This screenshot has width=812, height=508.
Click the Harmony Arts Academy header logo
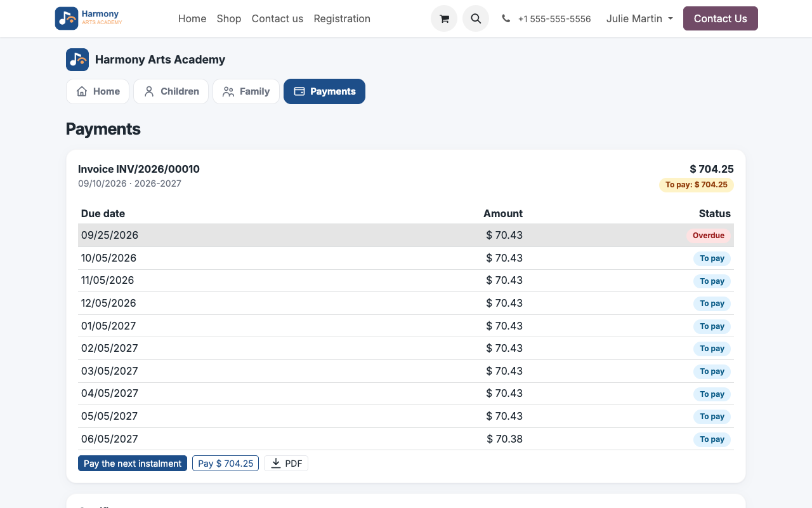[89, 18]
